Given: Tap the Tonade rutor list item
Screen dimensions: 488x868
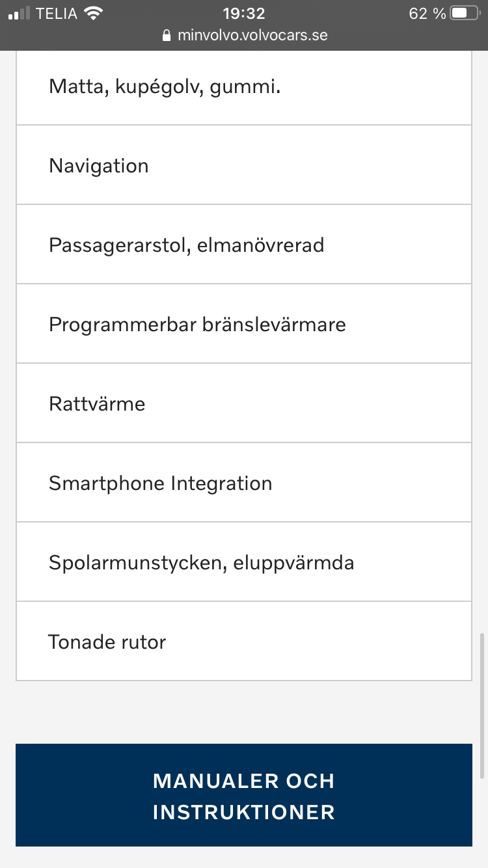Looking at the screenshot, I should click(x=244, y=642).
